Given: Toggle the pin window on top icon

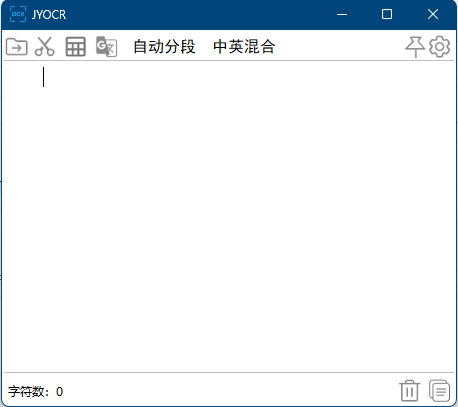Looking at the screenshot, I should (x=415, y=47).
